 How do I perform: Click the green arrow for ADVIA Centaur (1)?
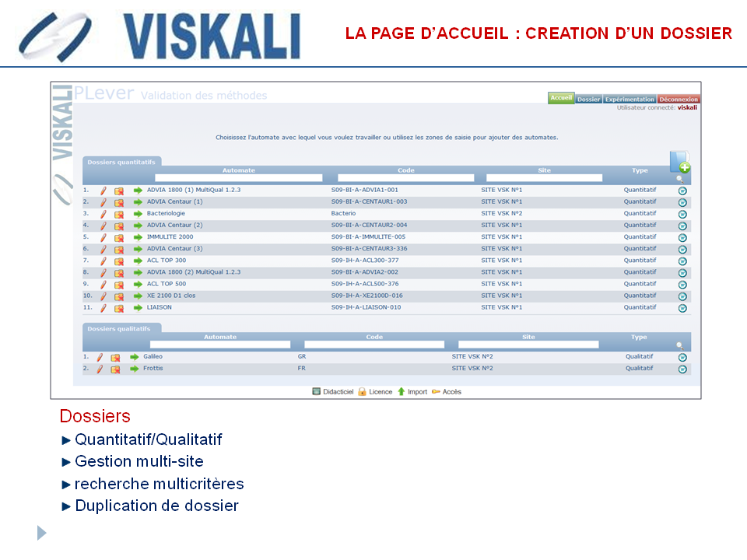138,202
